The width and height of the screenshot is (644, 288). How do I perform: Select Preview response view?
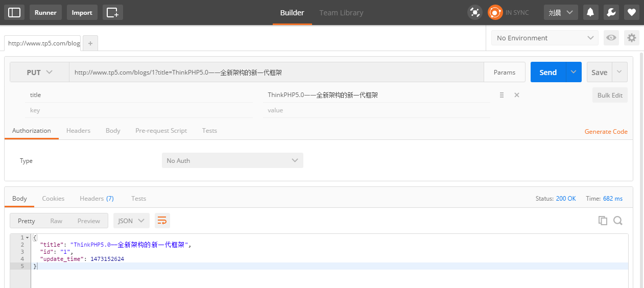pyautogui.click(x=89, y=221)
